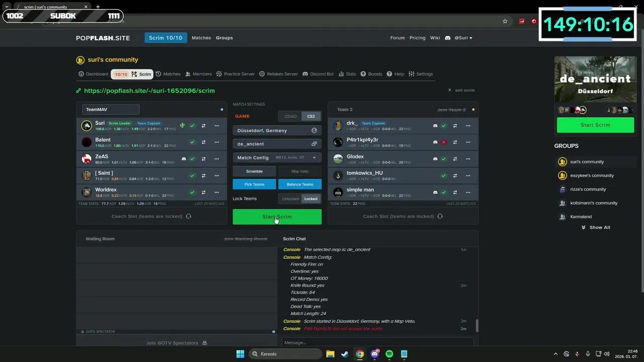
Task: Set Lock Teams to Unlocked
Action: click(x=290, y=199)
